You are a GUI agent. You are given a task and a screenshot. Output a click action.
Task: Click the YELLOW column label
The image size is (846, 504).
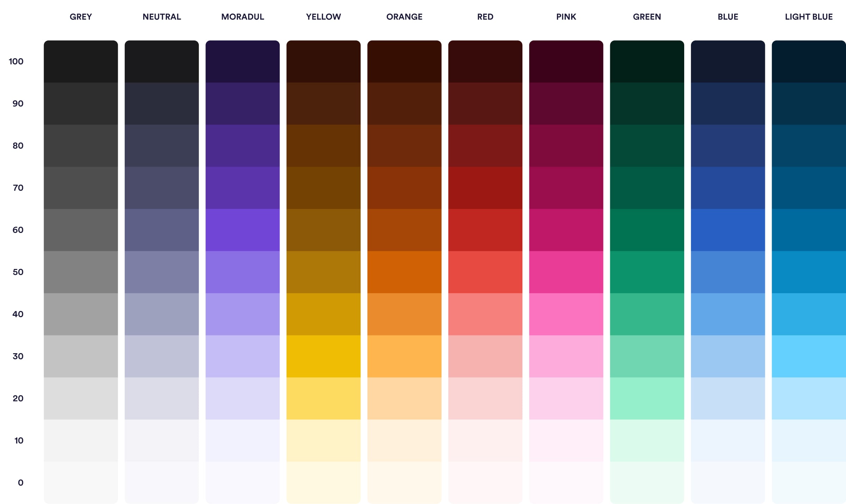coord(323,16)
